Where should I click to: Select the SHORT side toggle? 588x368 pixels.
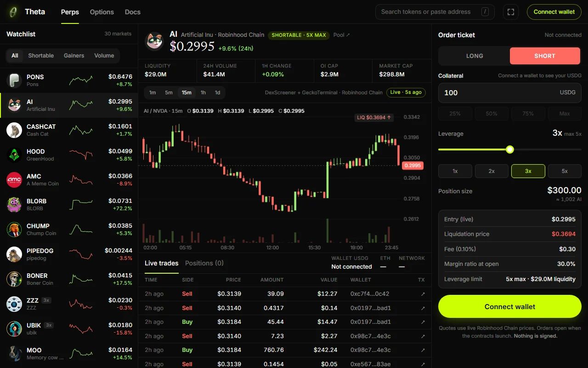[x=545, y=56]
